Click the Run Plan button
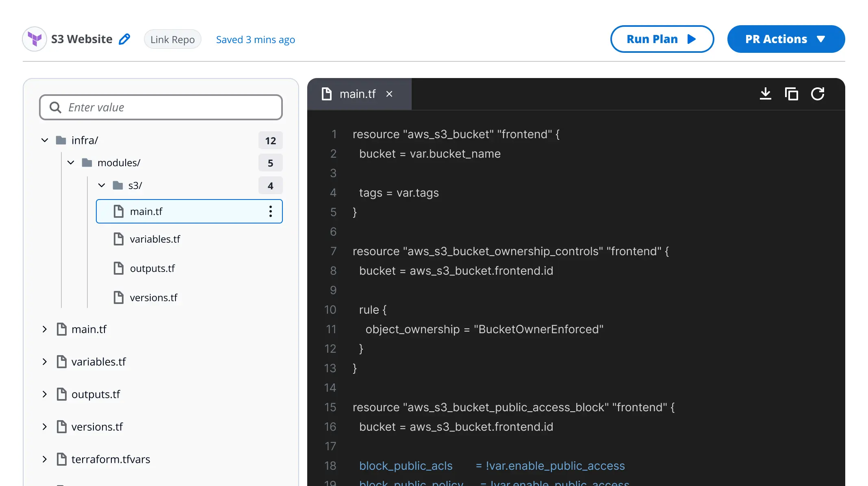This screenshot has height=486, width=868. coord(662,39)
